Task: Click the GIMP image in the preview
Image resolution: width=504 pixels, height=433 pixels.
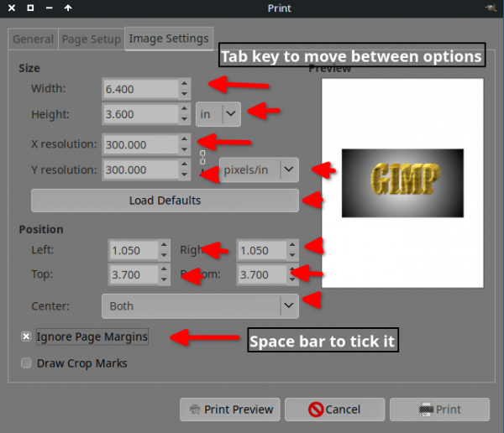Action: (402, 183)
